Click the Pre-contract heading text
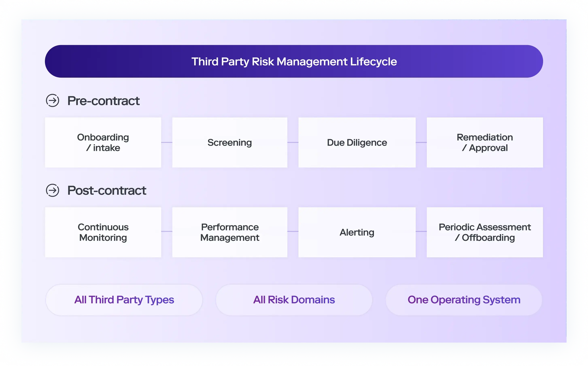Image resolution: width=588 pixels, height=366 pixels. click(x=103, y=101)
